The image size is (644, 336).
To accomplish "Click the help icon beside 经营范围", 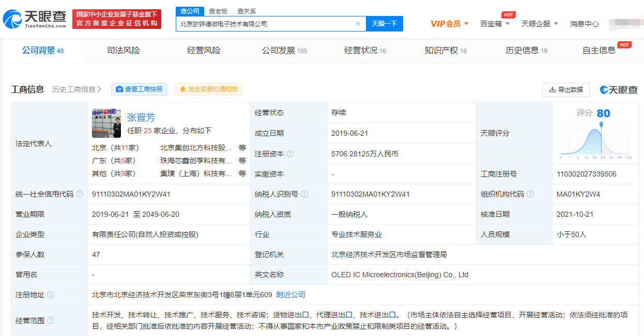I will 51,321.
